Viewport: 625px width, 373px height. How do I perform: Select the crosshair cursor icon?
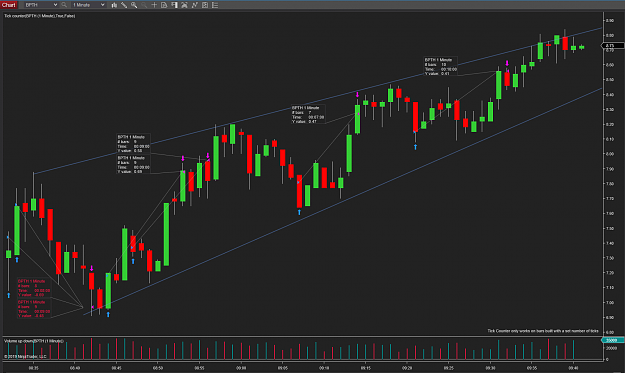154,5
